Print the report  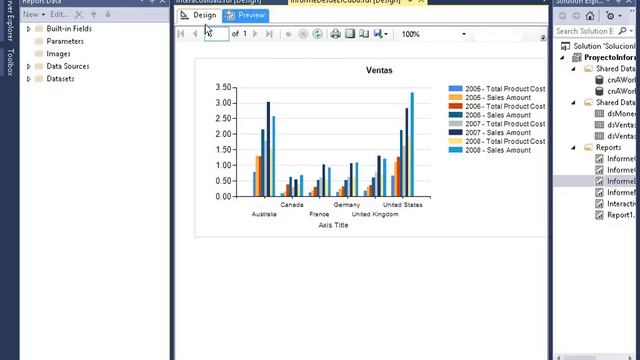pyautogui.click(x=336, y=34)
